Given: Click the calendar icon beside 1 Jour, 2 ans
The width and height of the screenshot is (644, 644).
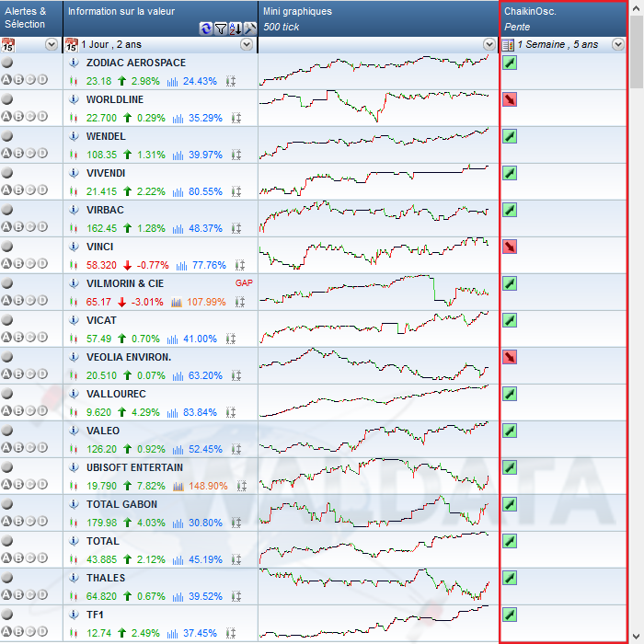Looking at the screenshot, I should tap(72, 44).
